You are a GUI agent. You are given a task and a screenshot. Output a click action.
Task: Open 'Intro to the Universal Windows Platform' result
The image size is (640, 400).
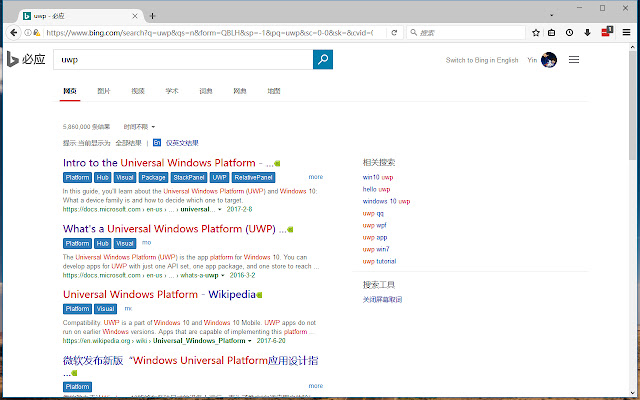pos(168,163)
